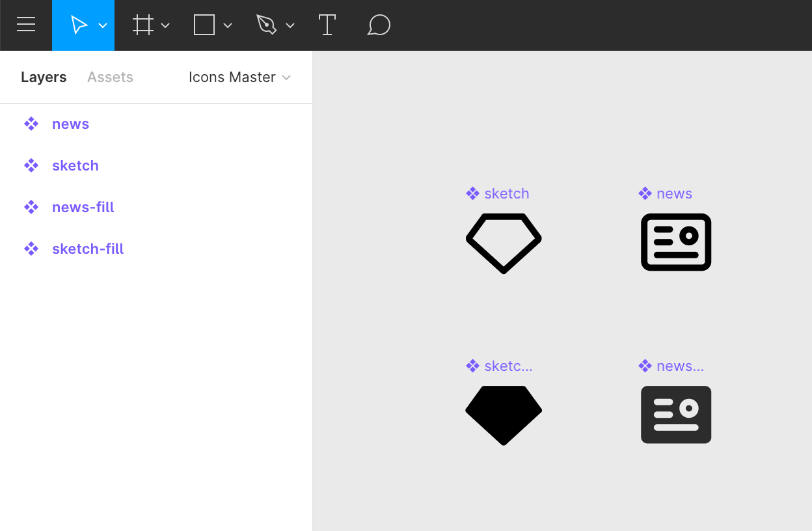Select the Rectangle shape tool
The width and height of the screenshot is (812, 531).
point(204,25)
